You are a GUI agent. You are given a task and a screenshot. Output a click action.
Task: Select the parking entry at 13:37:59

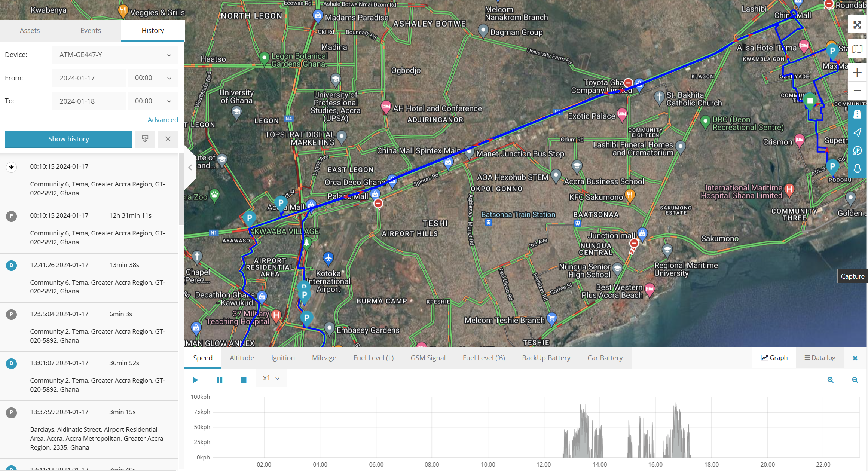(89, 429)
